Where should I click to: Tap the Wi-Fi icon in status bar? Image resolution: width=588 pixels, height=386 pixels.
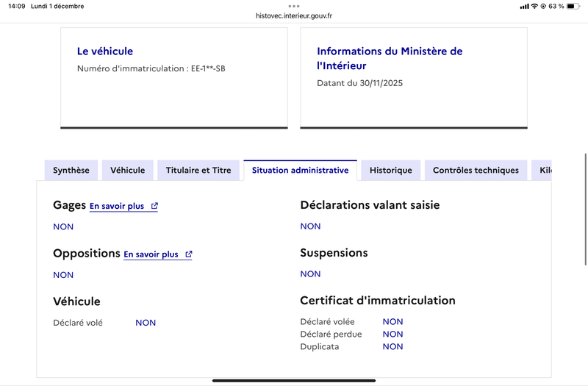click(x=534, y=6)
